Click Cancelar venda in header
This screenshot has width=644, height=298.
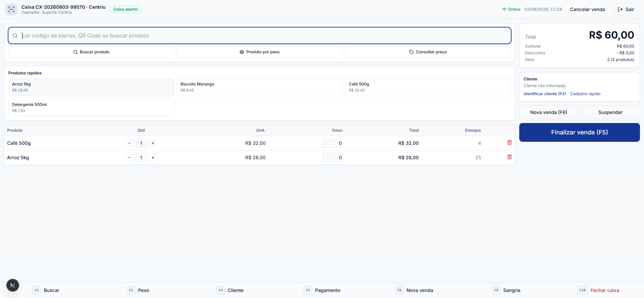pyautogui.click(x=588, y=9)
